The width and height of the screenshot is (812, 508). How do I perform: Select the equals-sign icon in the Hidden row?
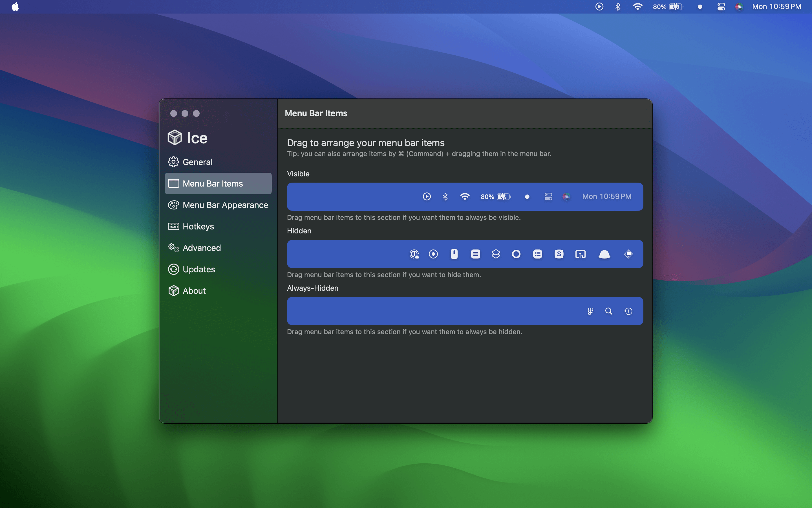click(x=475, y=254)
